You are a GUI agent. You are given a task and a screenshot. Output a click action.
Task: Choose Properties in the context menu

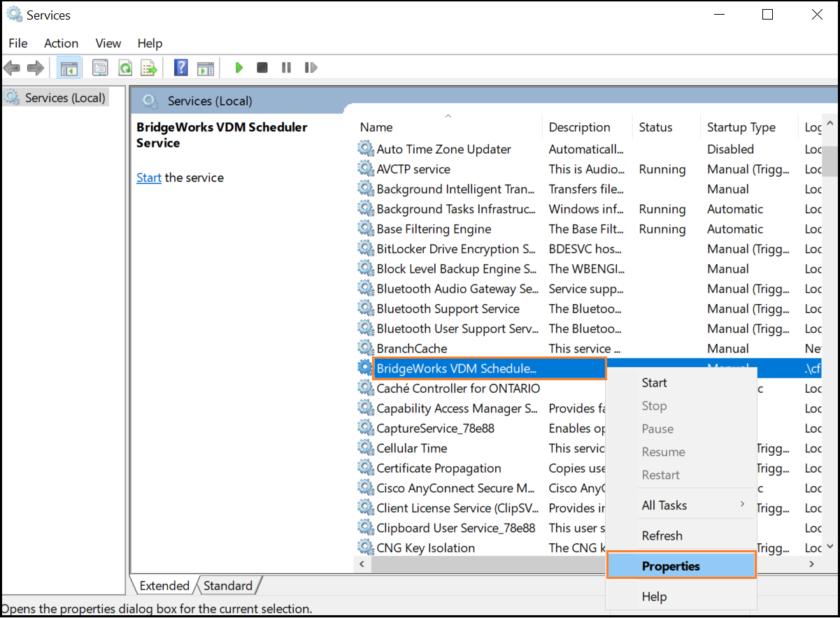click(681, 566)
